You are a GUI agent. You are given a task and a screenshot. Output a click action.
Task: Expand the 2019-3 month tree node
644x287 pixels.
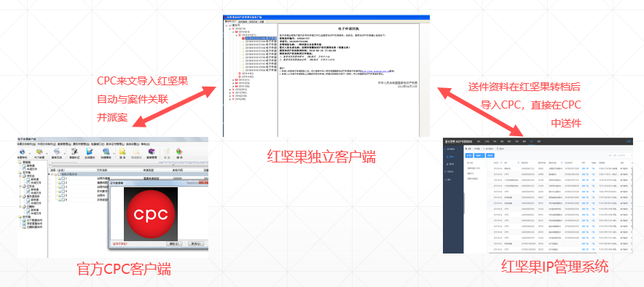pos(233,79)
